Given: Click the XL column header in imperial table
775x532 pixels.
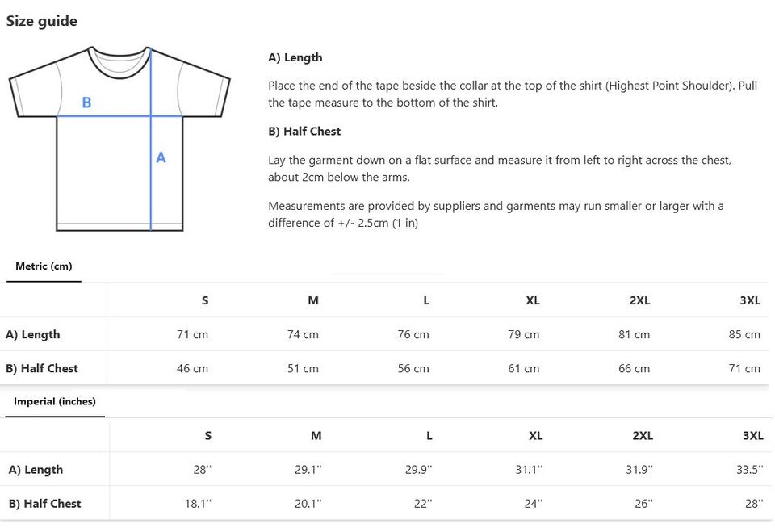Looking at the screenshot, I should (536, 436).
